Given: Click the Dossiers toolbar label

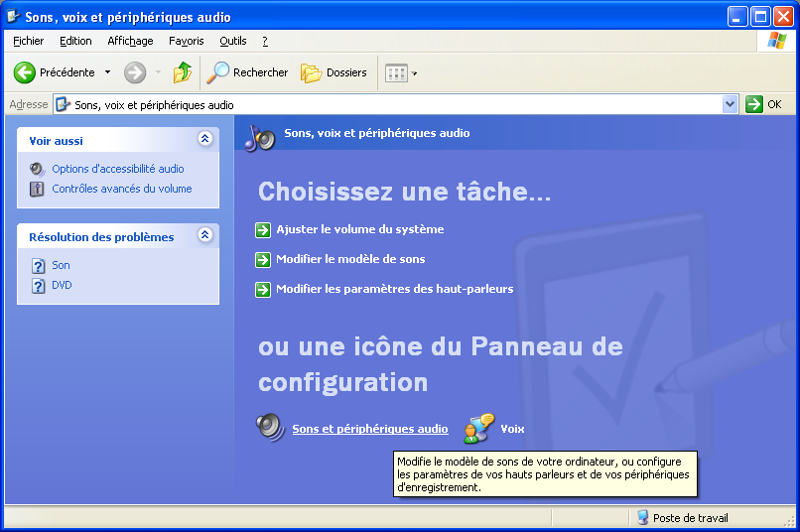Looking at the screenshot, I should [x=346, y=72].
